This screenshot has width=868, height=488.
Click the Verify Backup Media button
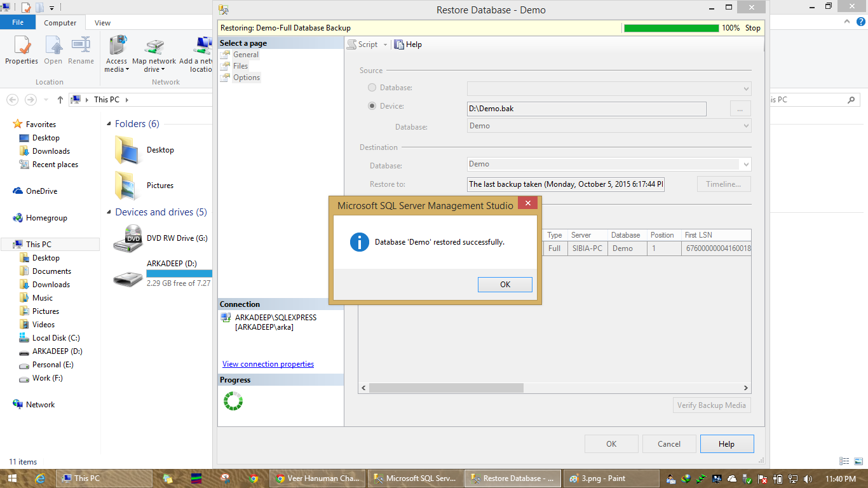tap(712, 405)
